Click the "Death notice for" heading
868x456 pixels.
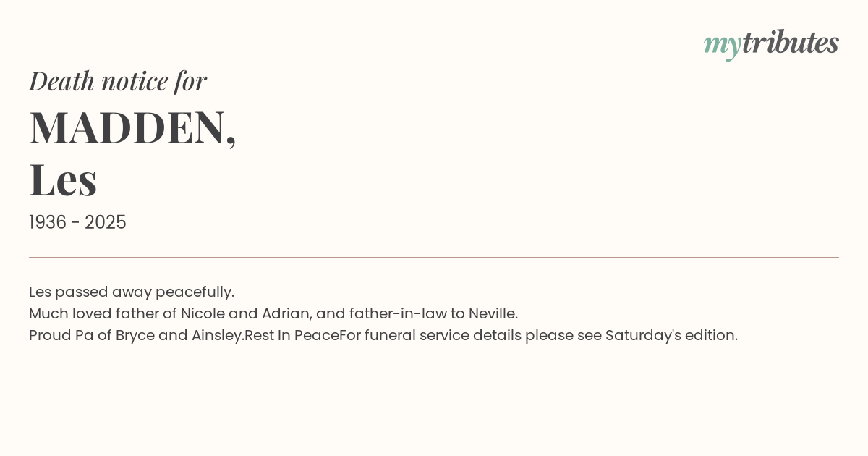pyautogui.click(x=118, y=81)
